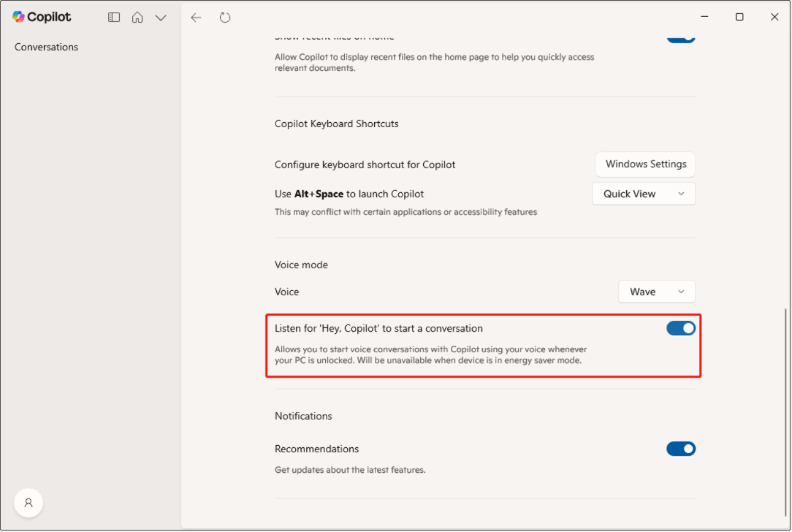Navigate back using the back arrow
792x532 pixels.
[x=196, y=17]
